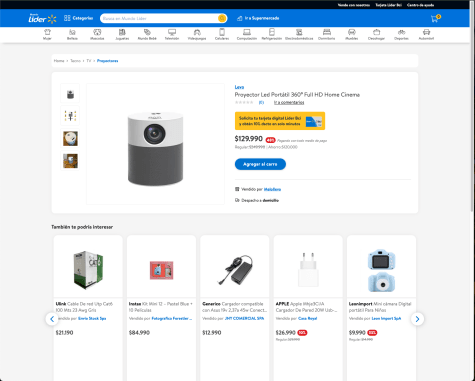
Task: Open the Casa Royal seller link
Action: pyautogui.click(x=307, y=319)
